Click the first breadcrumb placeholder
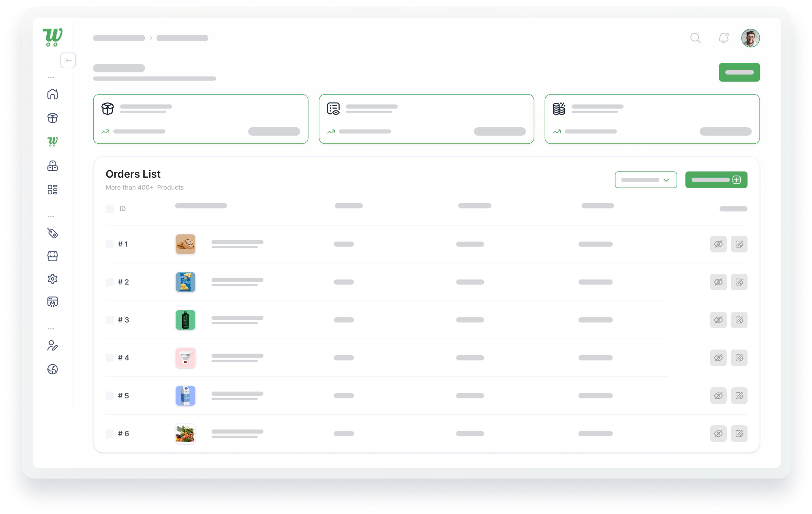812x514 pixels. point(119,38)
